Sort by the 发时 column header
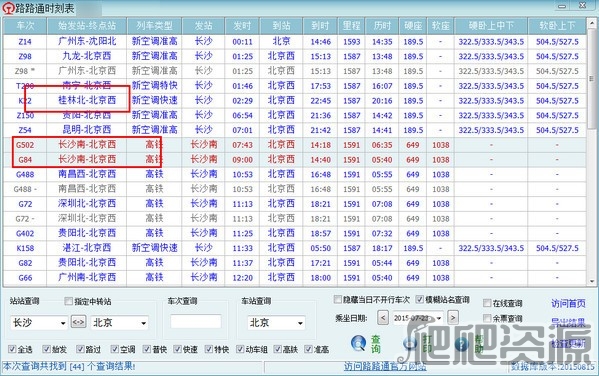 [242, 26]
